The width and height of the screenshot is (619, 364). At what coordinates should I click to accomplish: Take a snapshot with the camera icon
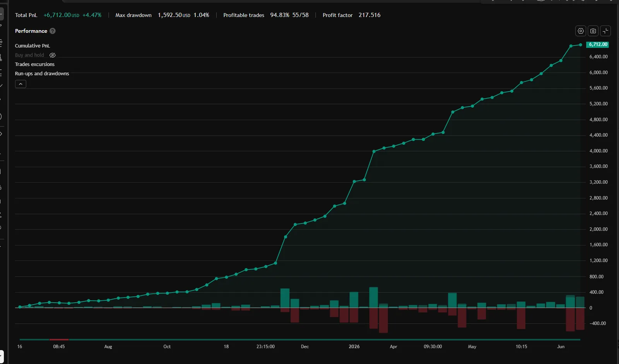[593, 31]
